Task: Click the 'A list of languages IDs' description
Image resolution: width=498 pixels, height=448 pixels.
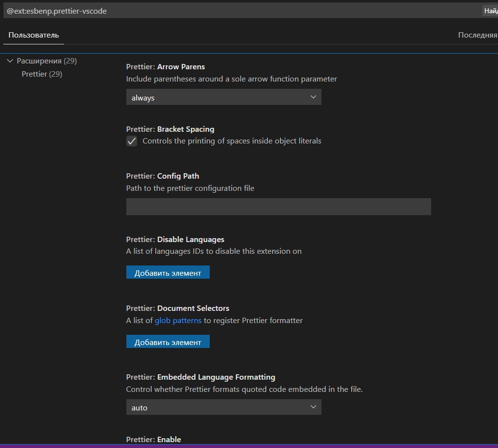Action: click(214, 251)
